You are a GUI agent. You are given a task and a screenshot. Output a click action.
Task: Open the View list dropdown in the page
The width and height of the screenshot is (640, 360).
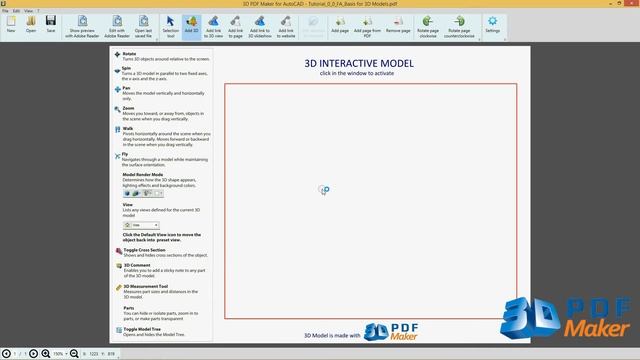click(x=141, y=225)
